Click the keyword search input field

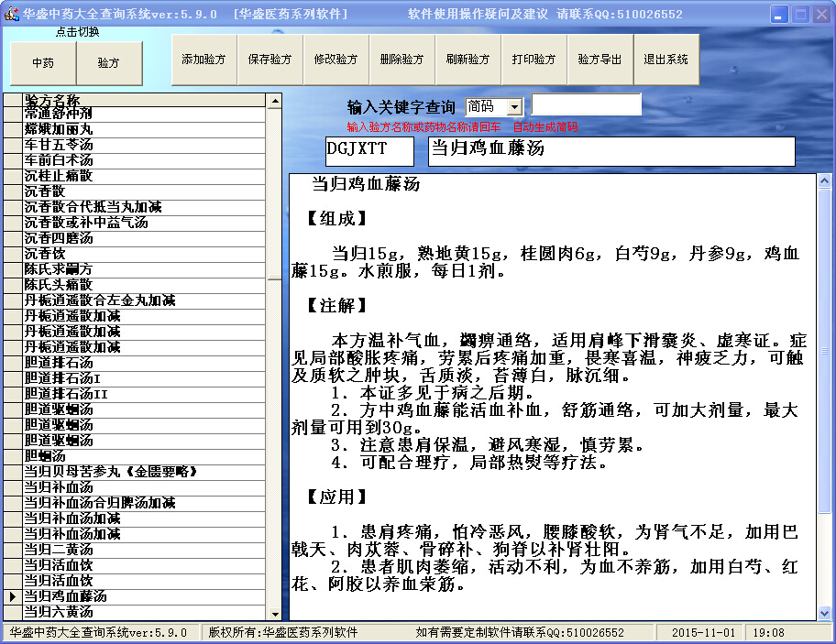pyautogui.click(x=587, y=106)
